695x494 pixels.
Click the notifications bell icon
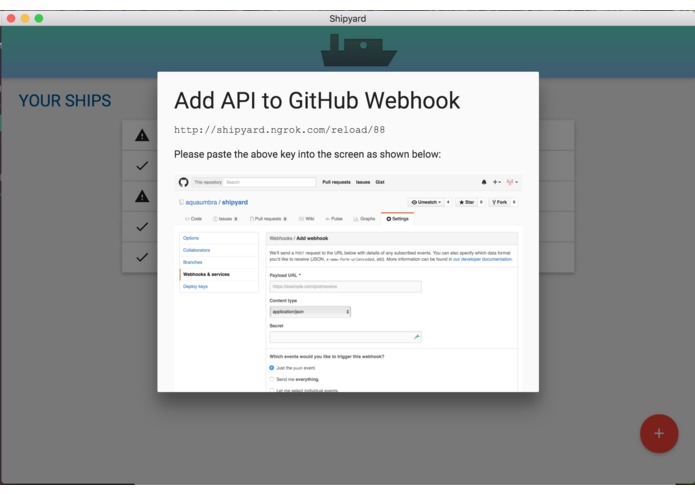[x=484, y=182]
